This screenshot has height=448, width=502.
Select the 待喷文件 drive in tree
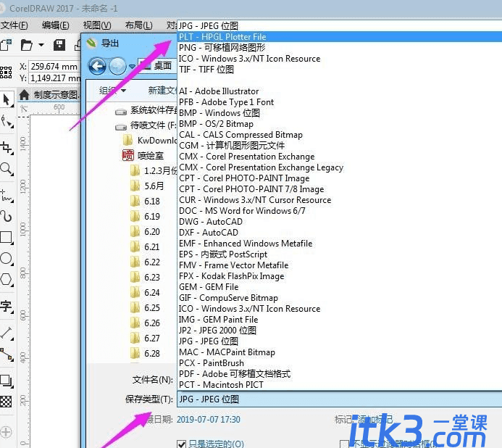point(146,125)
